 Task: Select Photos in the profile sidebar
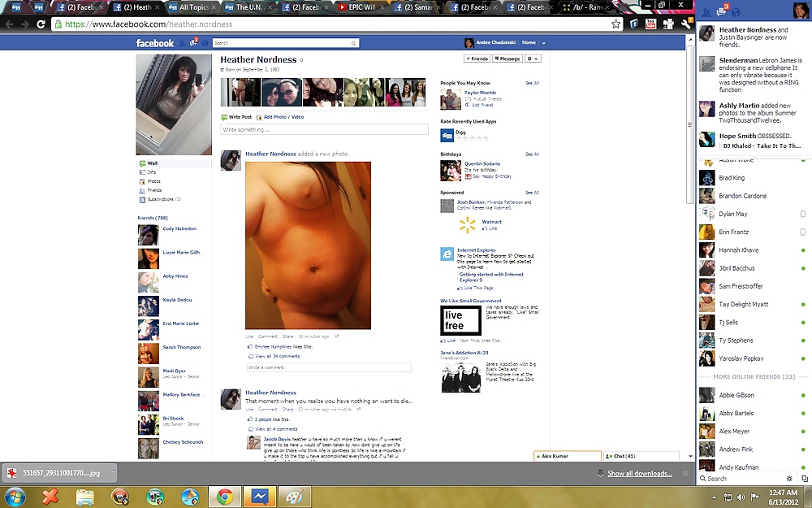(153, 181)
